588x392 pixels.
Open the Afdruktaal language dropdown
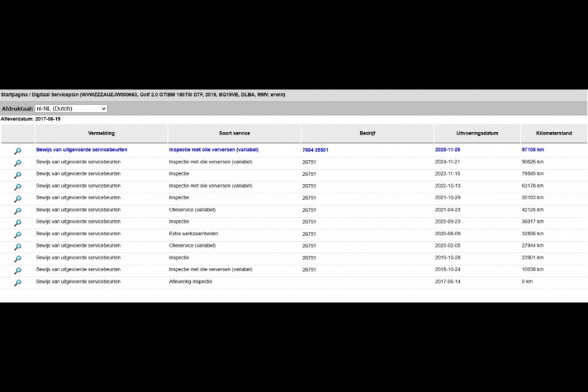click(x=71, y=108)
